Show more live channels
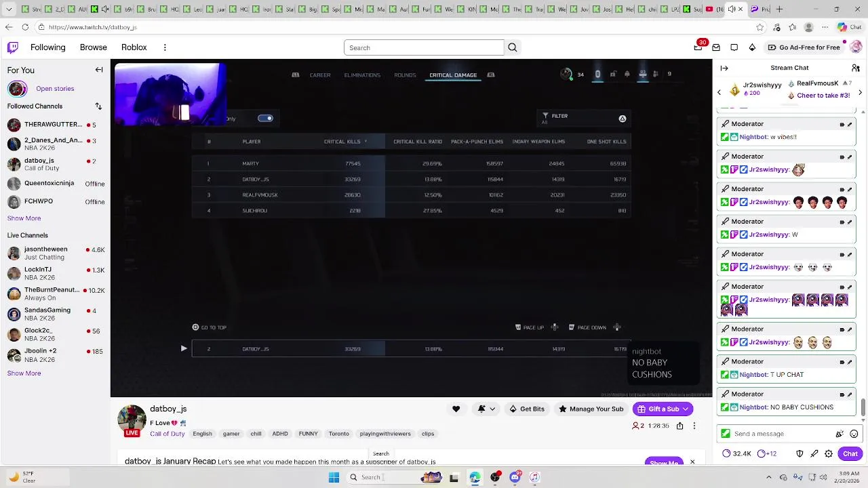868x488 pixels. (x=24, y=373)
